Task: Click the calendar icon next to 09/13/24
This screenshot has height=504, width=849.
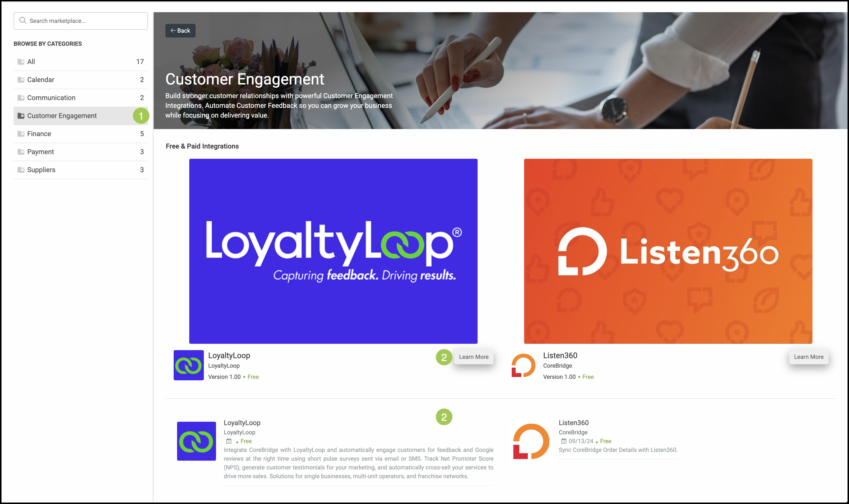Action: pos(564,441)
